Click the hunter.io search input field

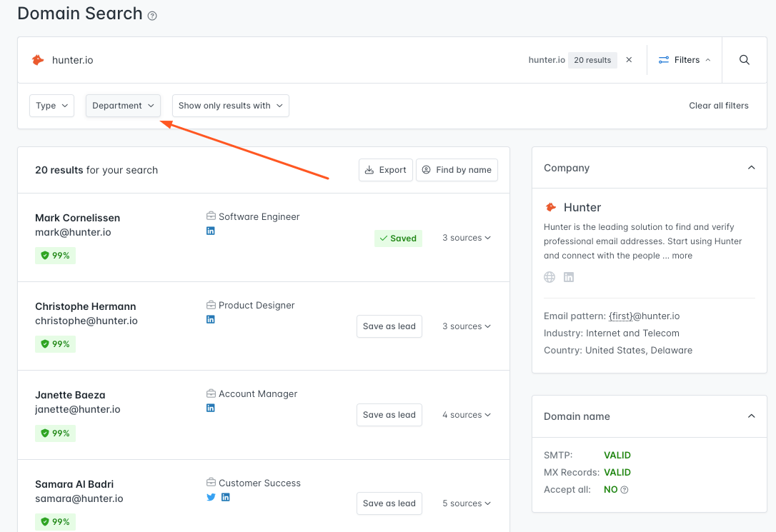tap(277, 60)
